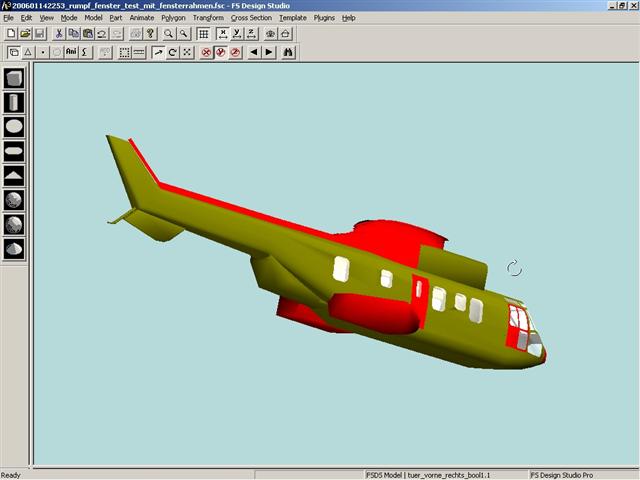
Task: Click the binoculars find icon
Action: 288,52
